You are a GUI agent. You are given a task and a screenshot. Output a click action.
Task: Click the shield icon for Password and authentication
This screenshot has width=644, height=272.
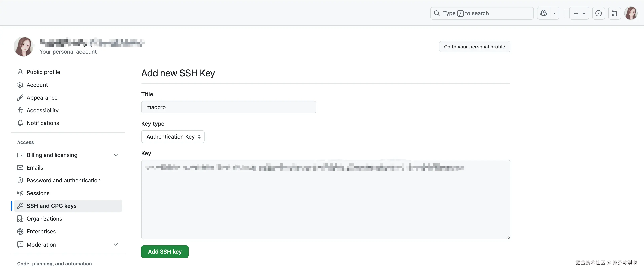coord(20,180)
